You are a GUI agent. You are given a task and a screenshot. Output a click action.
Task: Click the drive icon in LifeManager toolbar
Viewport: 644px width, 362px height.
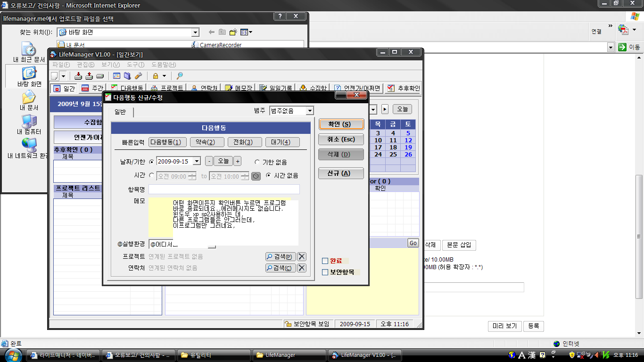coord(99,76)
